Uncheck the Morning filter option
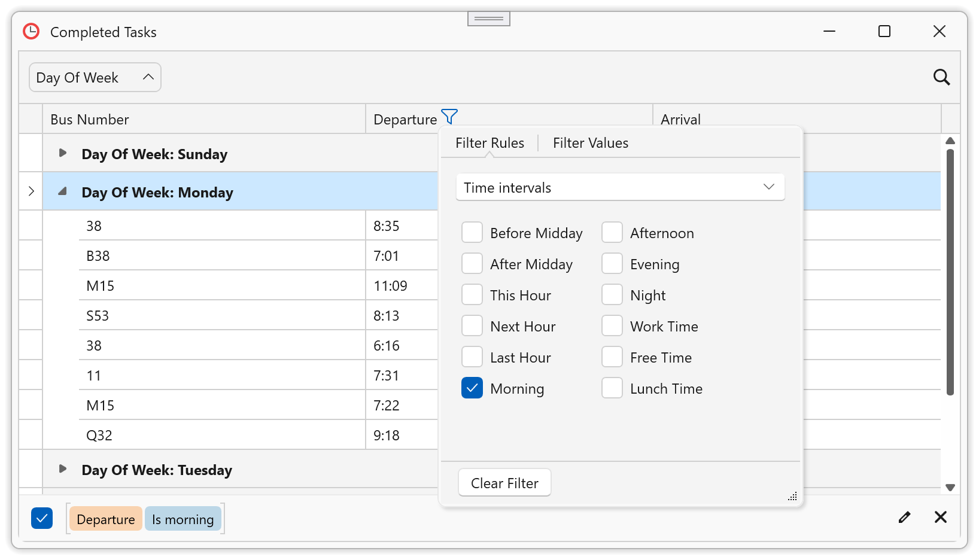979x560 pixels. [472, 388]
